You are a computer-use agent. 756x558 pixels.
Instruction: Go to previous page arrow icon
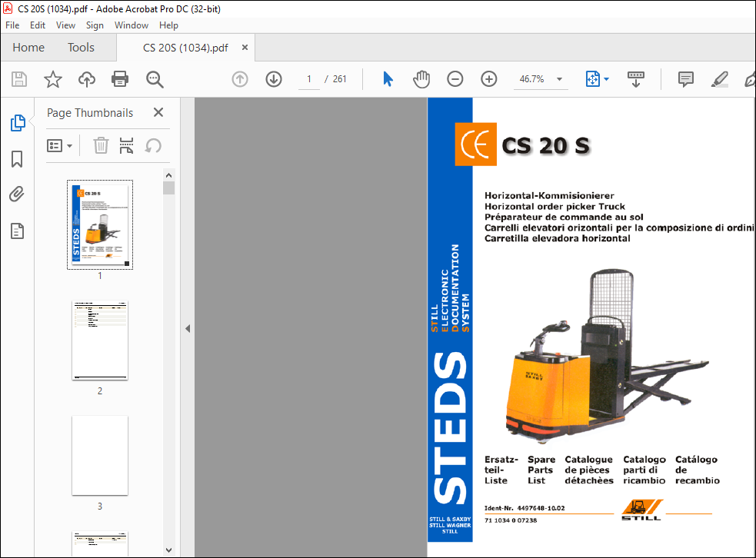240,79
